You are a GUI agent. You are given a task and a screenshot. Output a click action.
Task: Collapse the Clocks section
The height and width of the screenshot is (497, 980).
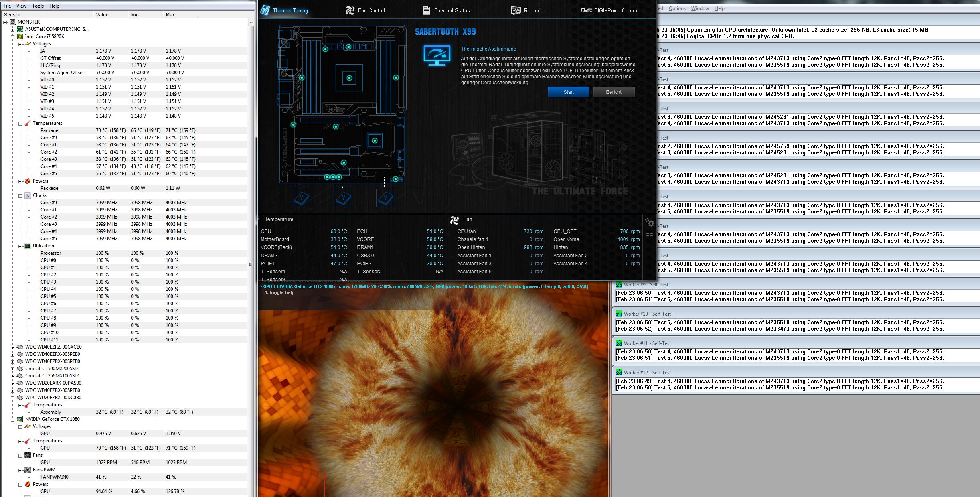[20, 195]
